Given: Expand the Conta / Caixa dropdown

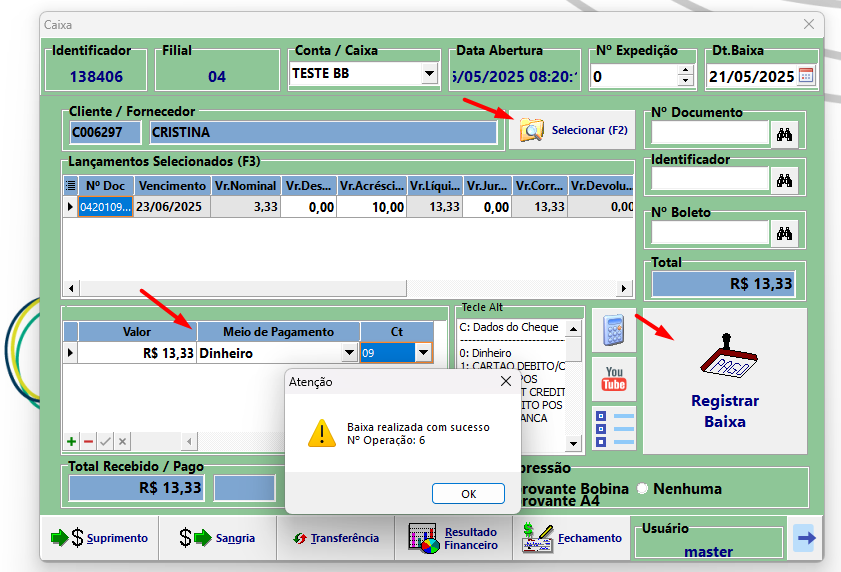Looking at the screenshot, I should point(429,73).
